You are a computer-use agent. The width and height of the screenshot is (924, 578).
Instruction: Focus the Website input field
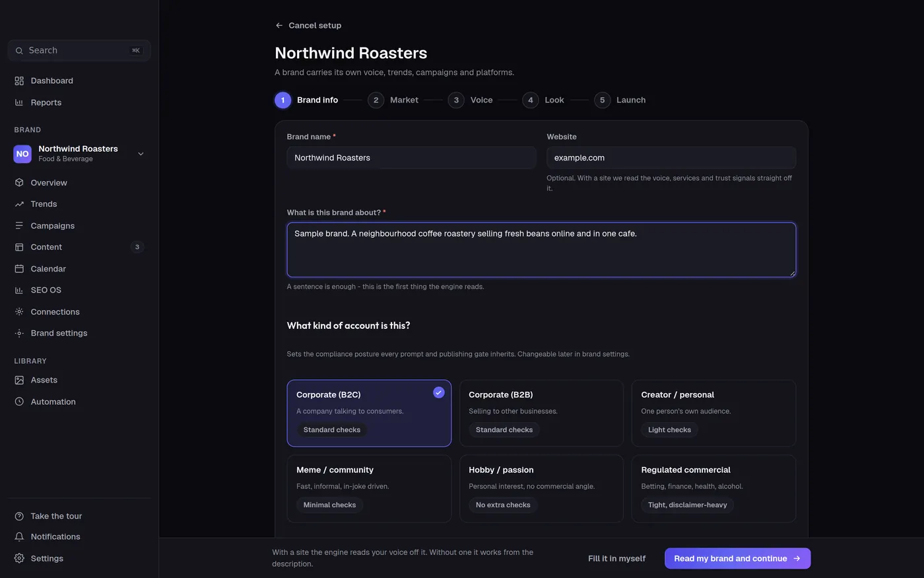[671, 158]
